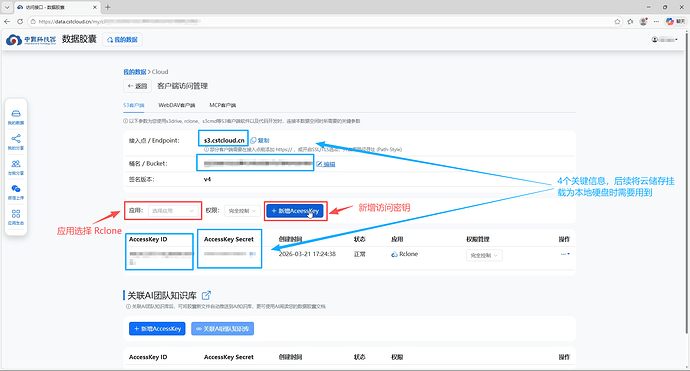Add this page to favorites with star icon
This screenshot has width=690, height=371.
(x=617, y=21)
